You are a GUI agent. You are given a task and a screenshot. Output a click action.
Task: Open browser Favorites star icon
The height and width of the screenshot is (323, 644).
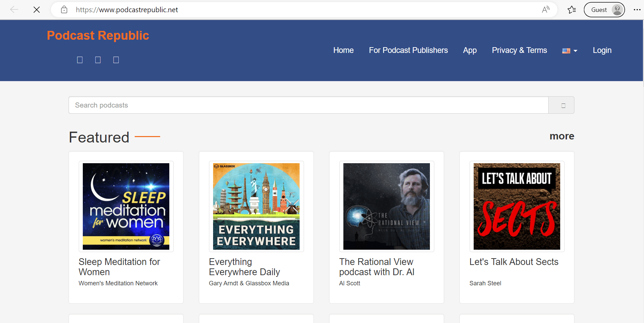pyautogui.click(x=572, y=10)
